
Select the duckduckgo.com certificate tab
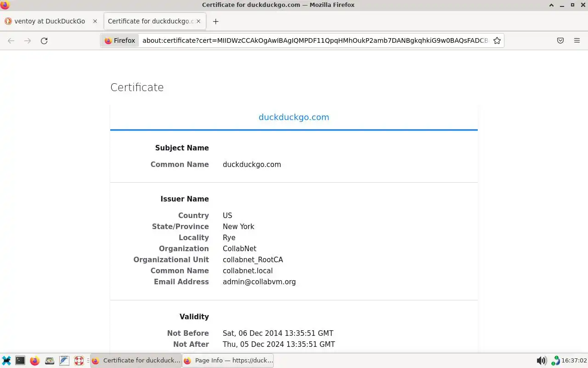pyautogui.click(x=294, y=117)
